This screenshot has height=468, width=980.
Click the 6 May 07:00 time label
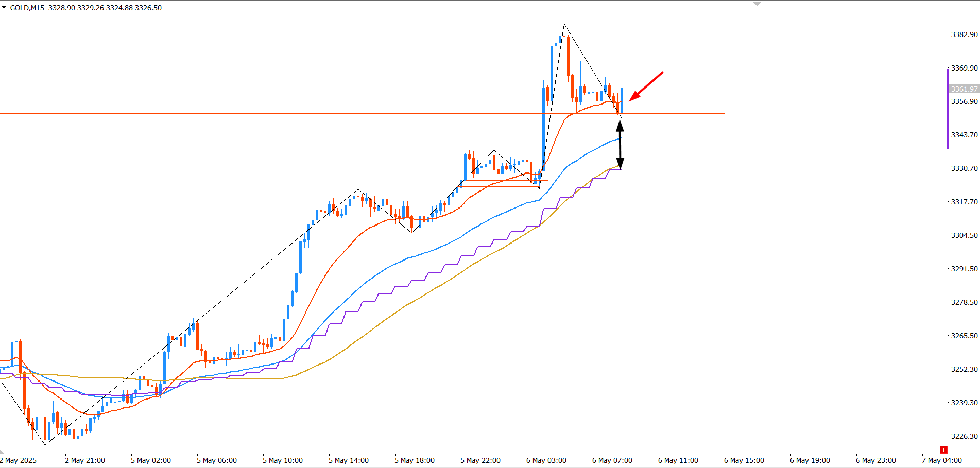(612, 460)
